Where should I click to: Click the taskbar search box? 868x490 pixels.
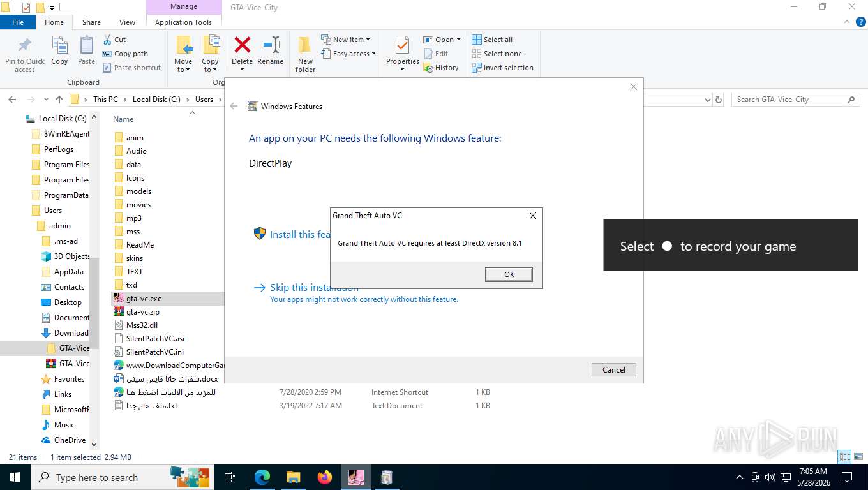(121, 477)
